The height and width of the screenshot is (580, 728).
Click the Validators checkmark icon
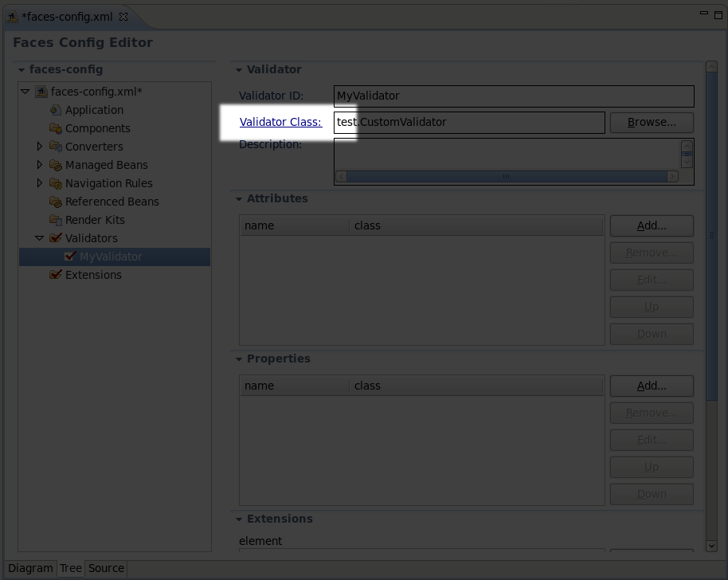(x=54, y=237)
